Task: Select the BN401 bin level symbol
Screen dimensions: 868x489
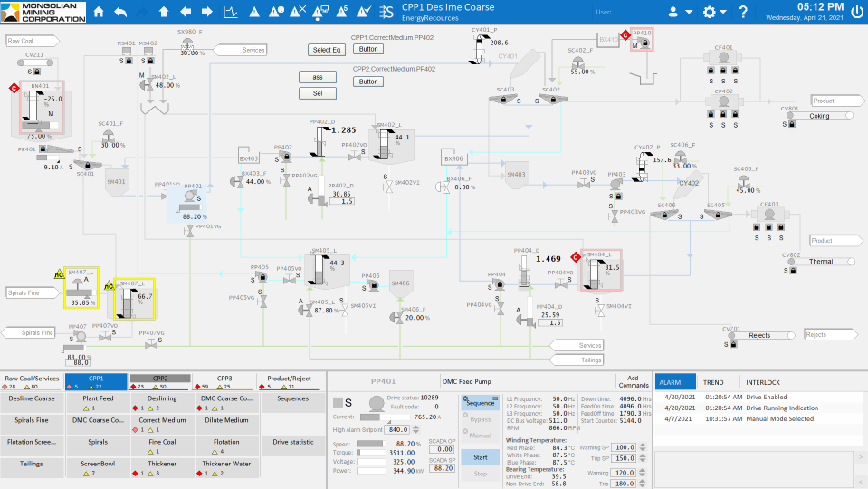Action: (x=42, y=108)
